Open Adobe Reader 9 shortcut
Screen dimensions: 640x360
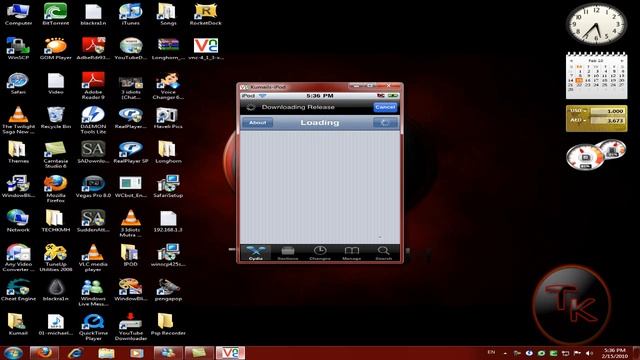93,86
